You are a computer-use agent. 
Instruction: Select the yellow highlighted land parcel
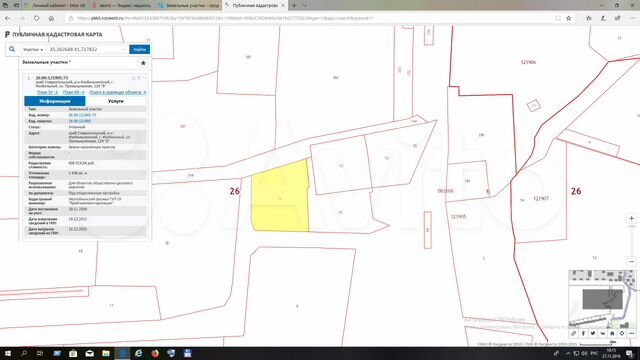280,197
